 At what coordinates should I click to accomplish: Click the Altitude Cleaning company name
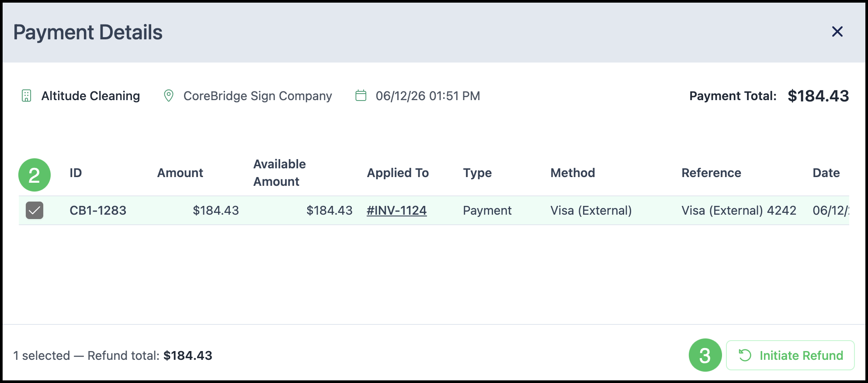90,96
